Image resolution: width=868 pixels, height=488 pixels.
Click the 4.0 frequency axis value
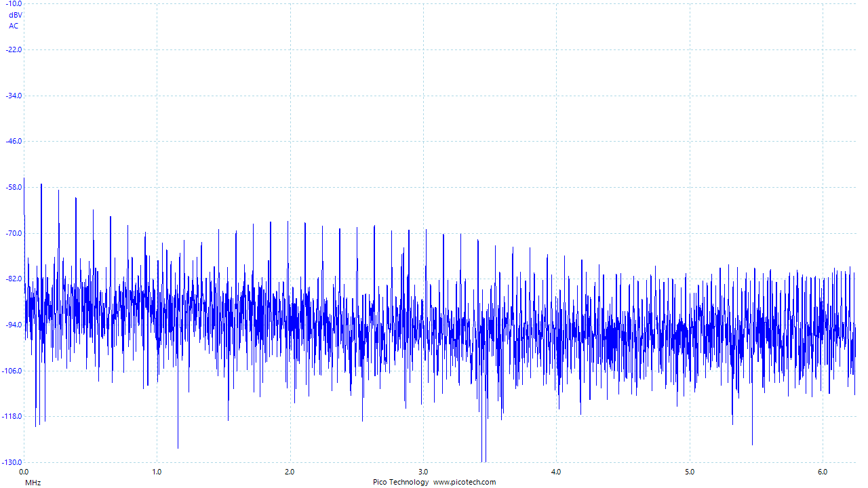[x=556, y=472]
